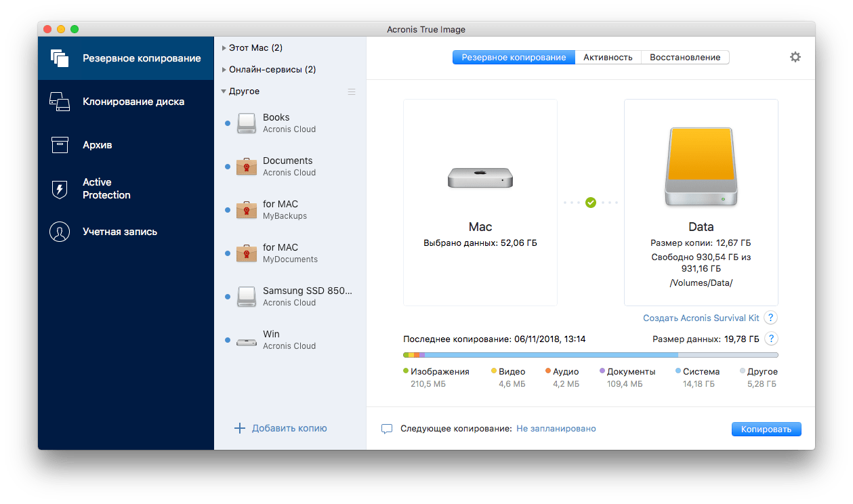Screen dimensions: 853x504
Task: Open the list options icon beside Другое
Action: (351, 91)
